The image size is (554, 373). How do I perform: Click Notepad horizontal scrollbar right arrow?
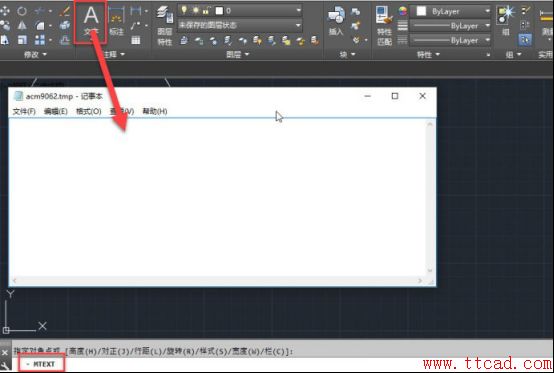click(420, 281)
